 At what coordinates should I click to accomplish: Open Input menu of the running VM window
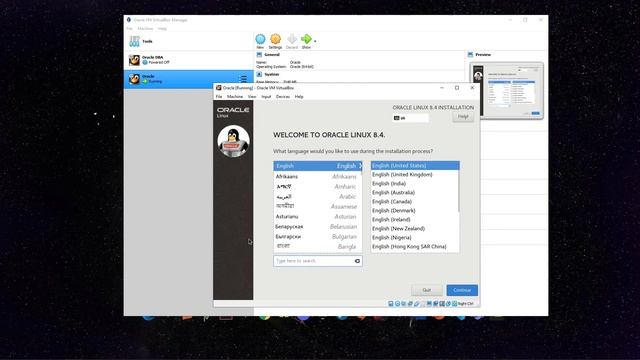click(x=266, y=97)
